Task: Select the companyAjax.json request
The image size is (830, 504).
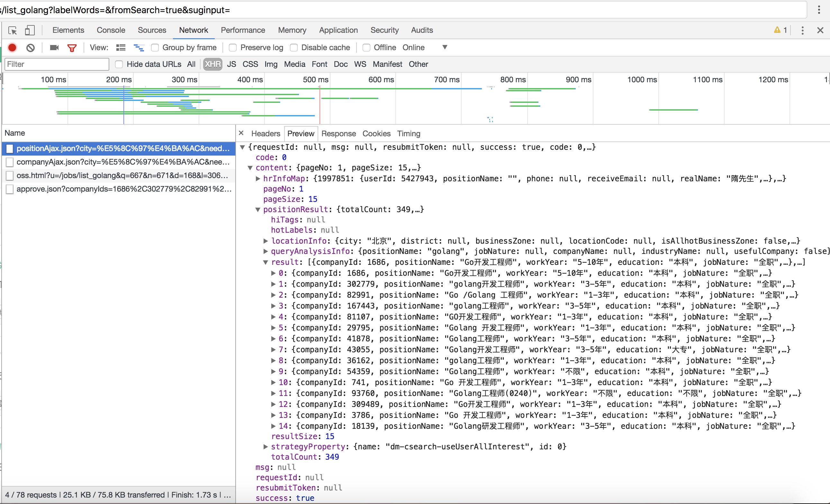Action: click(x=123, y=162)
